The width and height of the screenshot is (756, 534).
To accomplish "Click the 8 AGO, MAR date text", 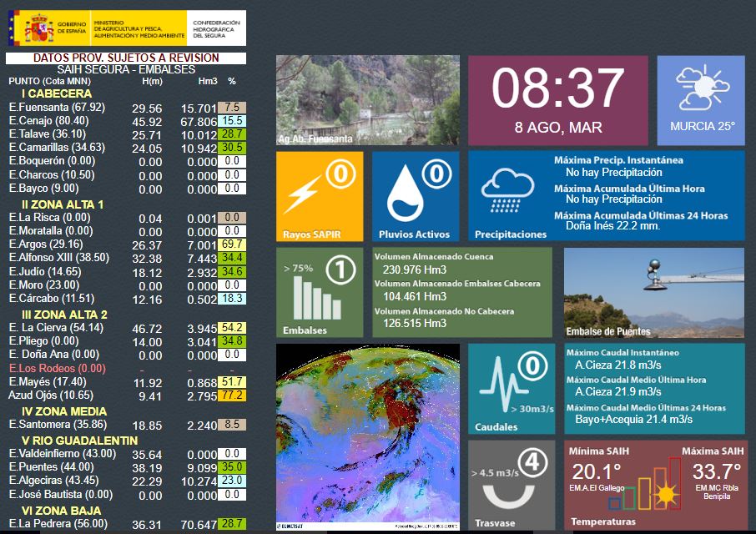I will click(x=558, y=127).
